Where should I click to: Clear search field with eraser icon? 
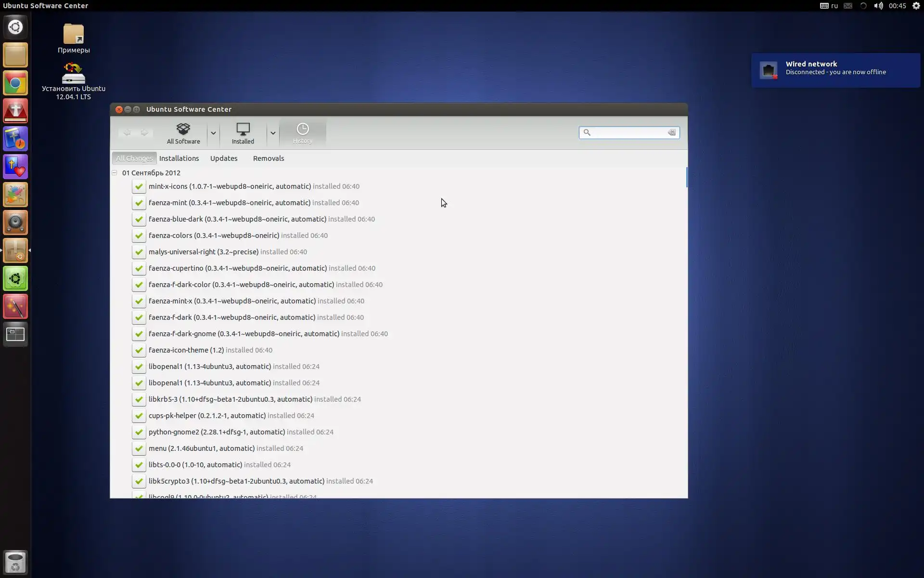coord(672,132)
